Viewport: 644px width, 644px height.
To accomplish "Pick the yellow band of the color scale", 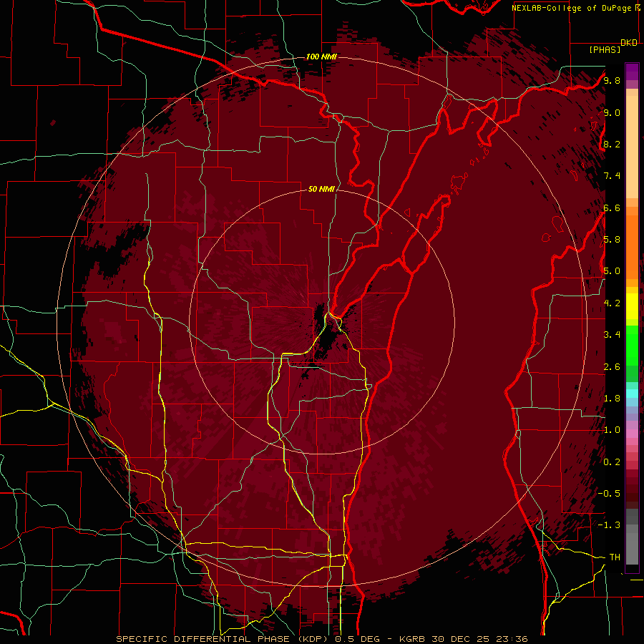I will pos(632,306).
